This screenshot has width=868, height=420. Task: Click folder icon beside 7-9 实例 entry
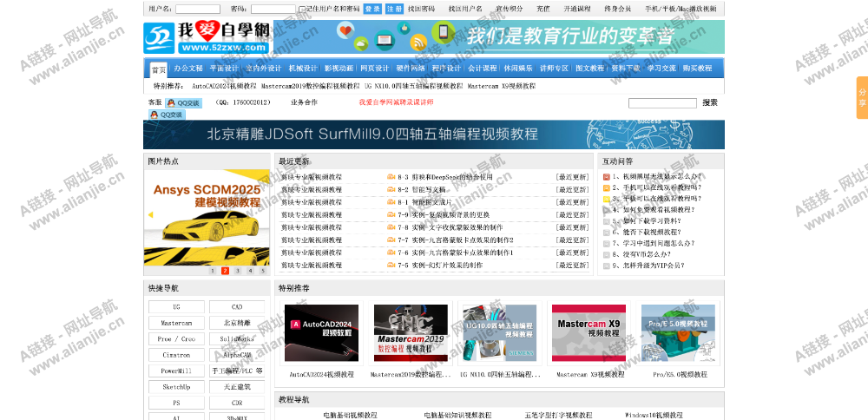tap(391, 214)
